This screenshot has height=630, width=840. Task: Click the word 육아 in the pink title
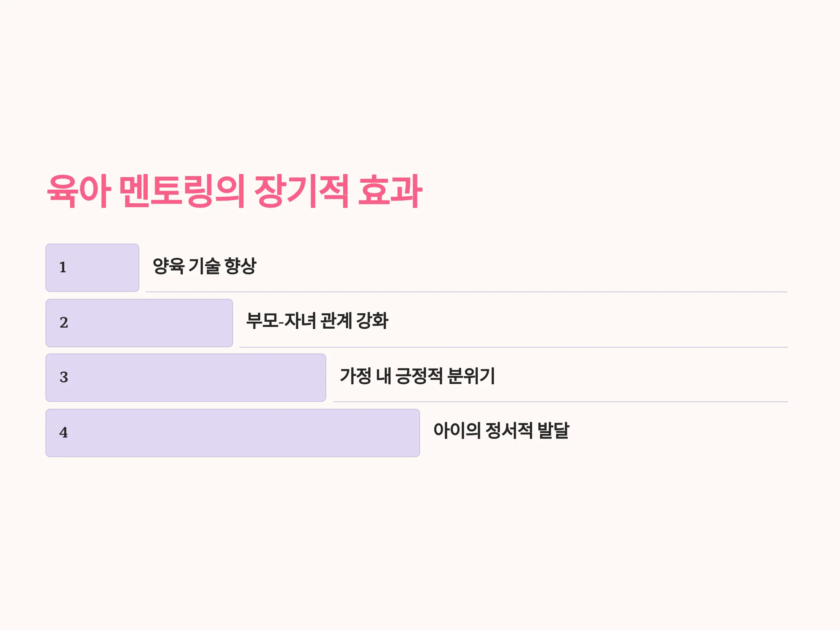(x=79, y=191)
